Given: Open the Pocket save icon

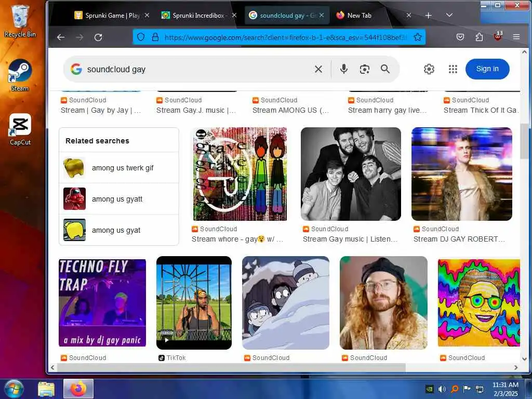Looking at the screenshot, I should click(x=460, y=37).
